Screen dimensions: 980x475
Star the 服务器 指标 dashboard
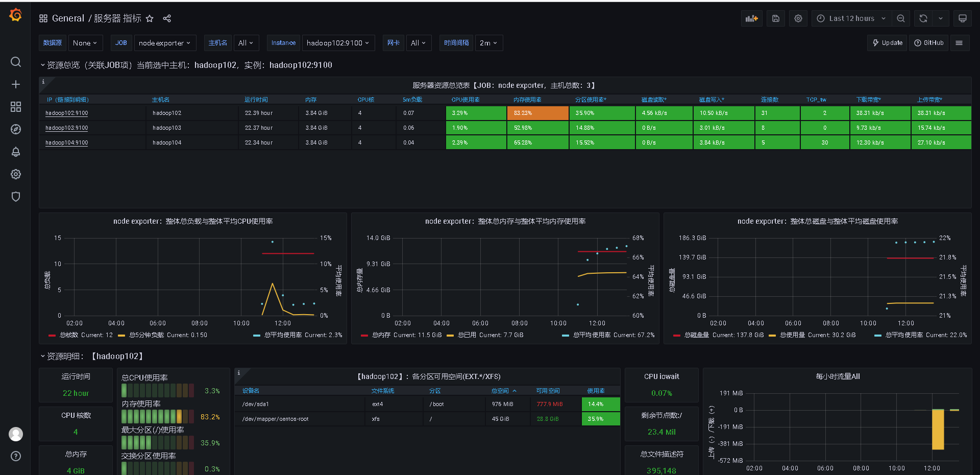tap(149, 18)
